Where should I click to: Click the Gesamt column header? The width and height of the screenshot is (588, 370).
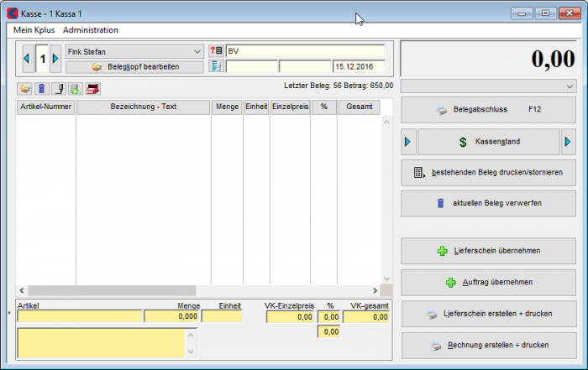pyautogui.click(x=360, y=107)
